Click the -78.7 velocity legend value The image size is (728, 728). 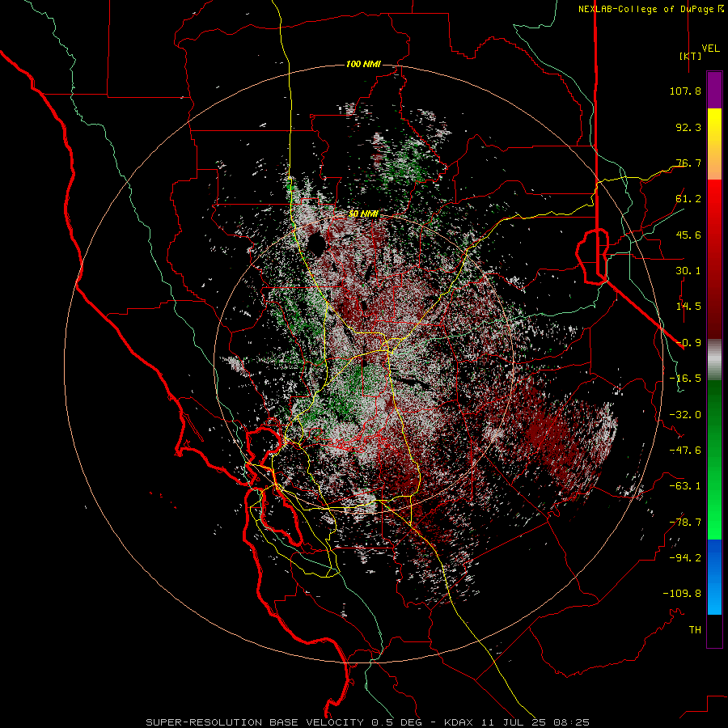tap(685, 523)
